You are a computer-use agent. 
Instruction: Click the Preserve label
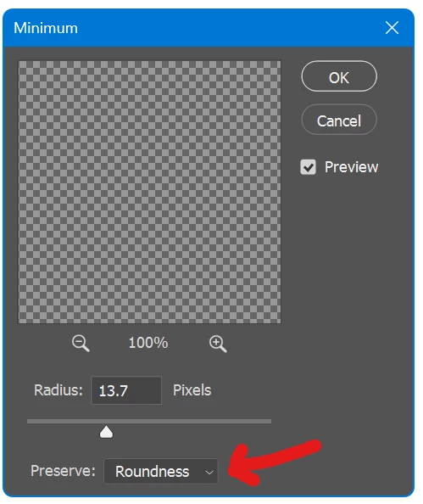[63, 471]
